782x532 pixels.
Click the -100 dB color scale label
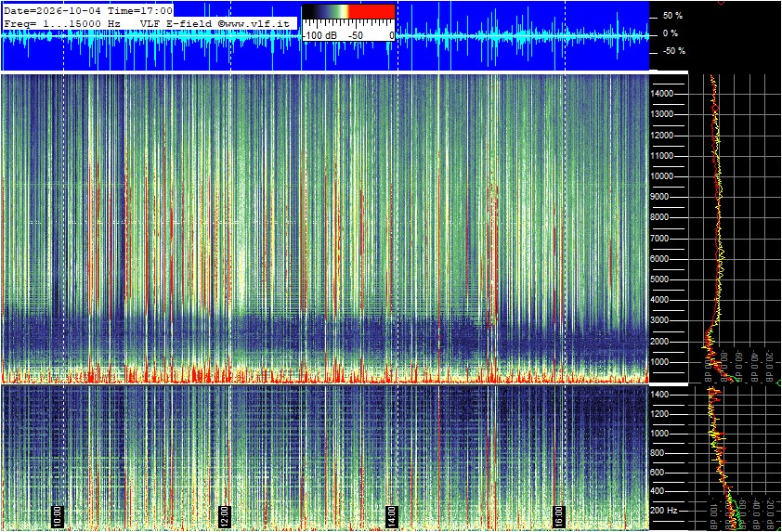(319, 35)
